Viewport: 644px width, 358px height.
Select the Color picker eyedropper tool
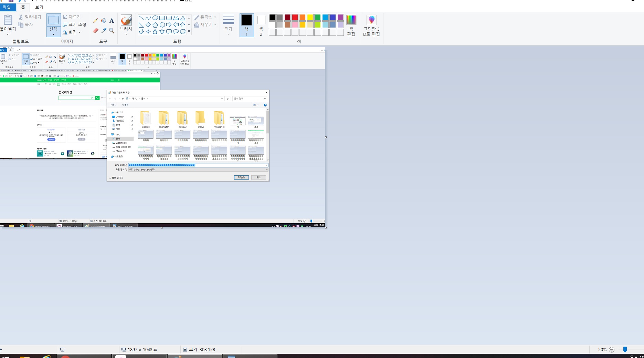pos(104,31)
